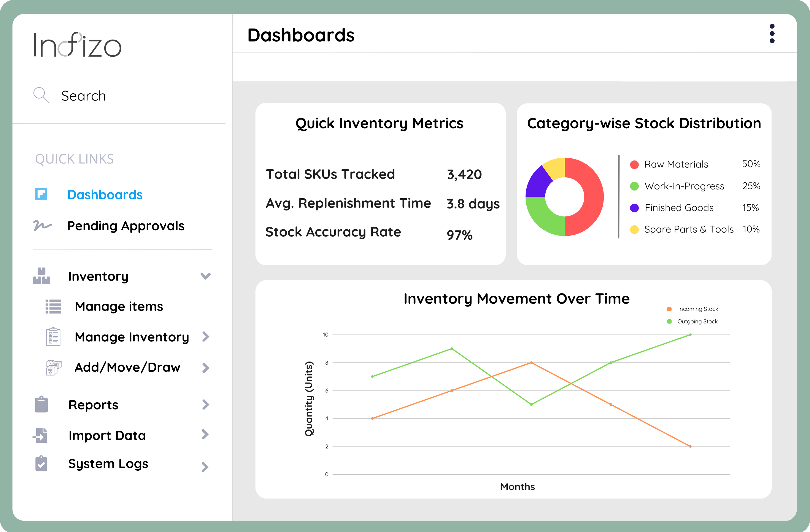Click the search magnifier icon
The width and height of the screenshot is (810, 532).
[x=41, y=95]
